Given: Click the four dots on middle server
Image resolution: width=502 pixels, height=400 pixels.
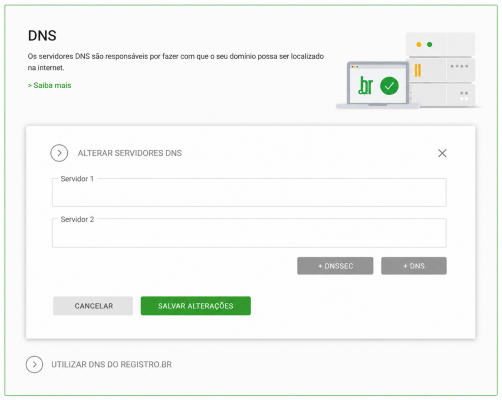Looking at the screenshot, I should click(459, 66).
